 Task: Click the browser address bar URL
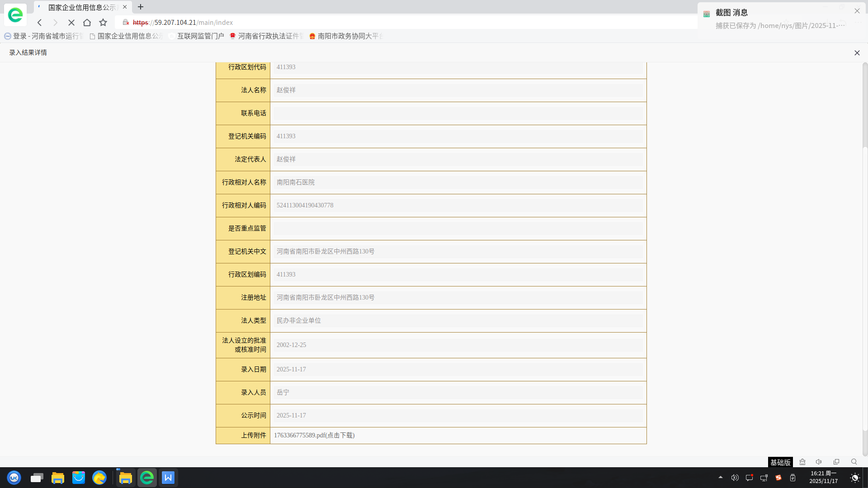tap(183, 23)
